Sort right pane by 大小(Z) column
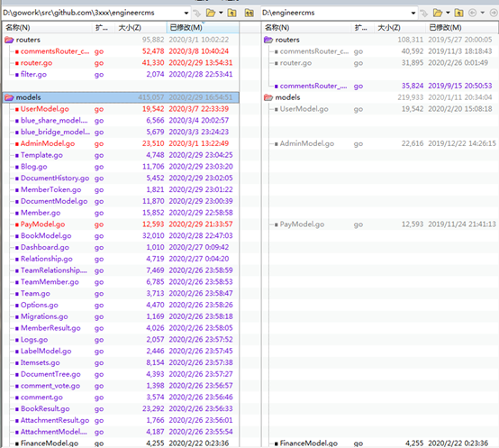Viewport: 499px width, 448px height. point(399,27)
